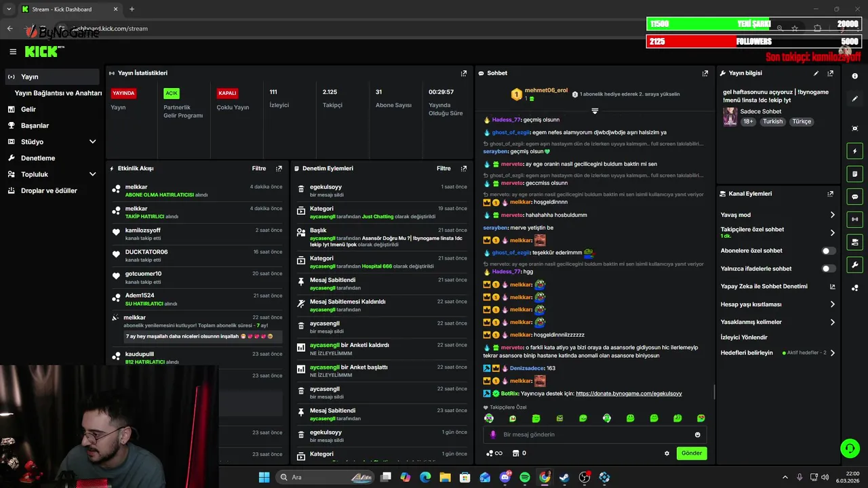Switch to Stream - Kick Dashboard browser tab

tap(69, 9)
